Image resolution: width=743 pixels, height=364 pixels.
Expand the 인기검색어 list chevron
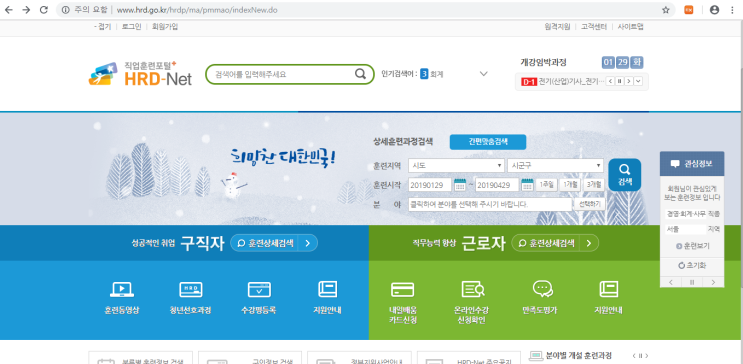point(483,74)
